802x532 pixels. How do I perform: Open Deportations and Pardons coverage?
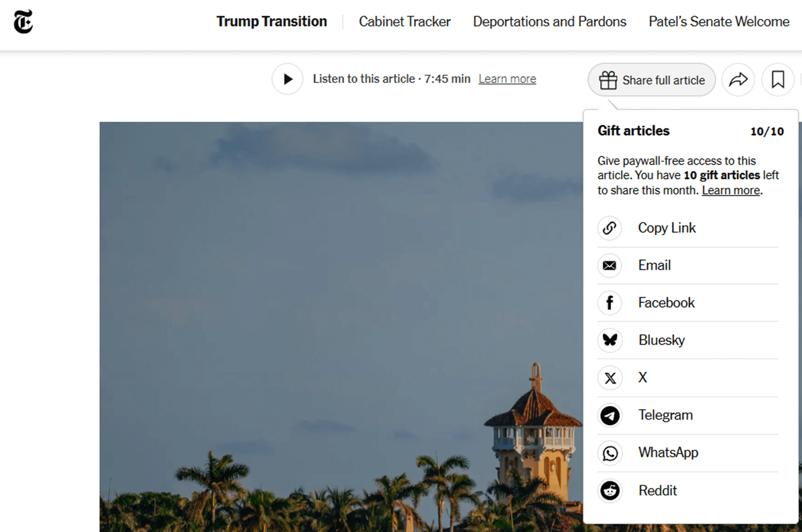[x=549, y=21]
